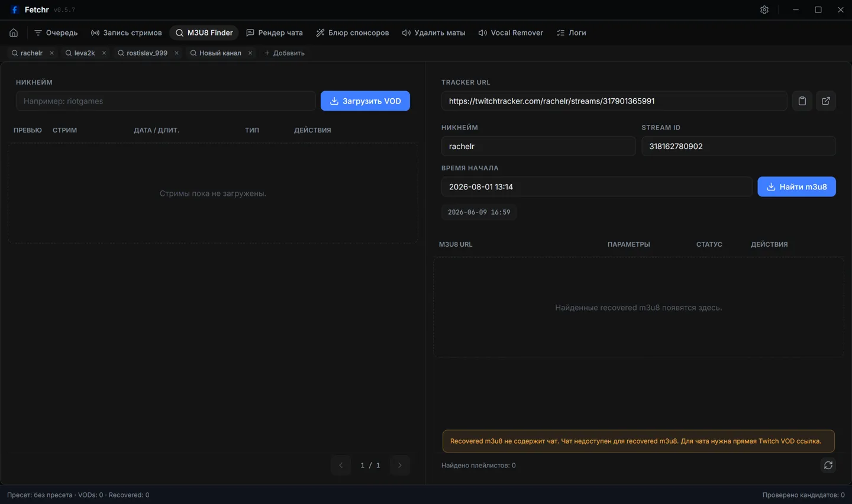The image size is (852, 504).
Task: Close the leva2k channel tab
Action: coord(104,53)
